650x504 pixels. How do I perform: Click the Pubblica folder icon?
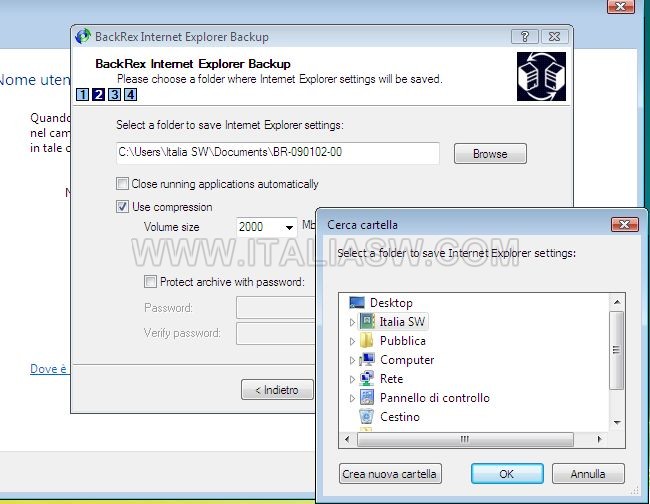366,341
